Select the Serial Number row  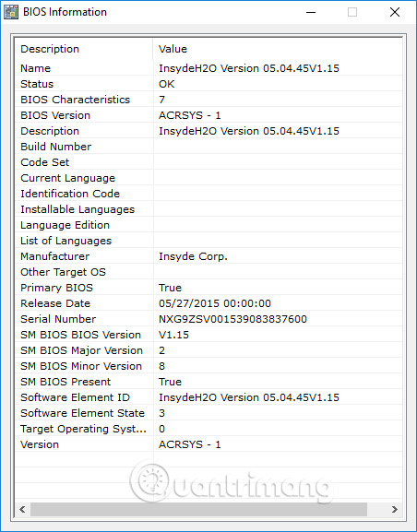coord(208,319)
